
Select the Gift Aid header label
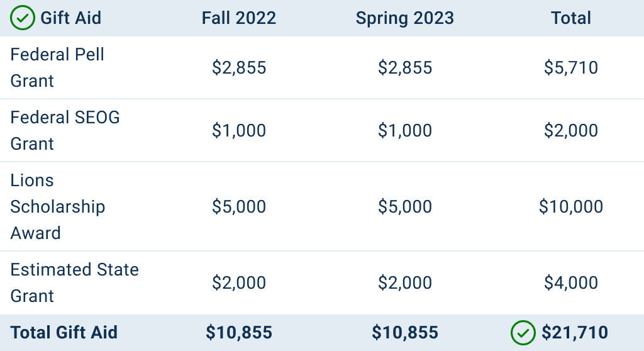pos(70,18)
